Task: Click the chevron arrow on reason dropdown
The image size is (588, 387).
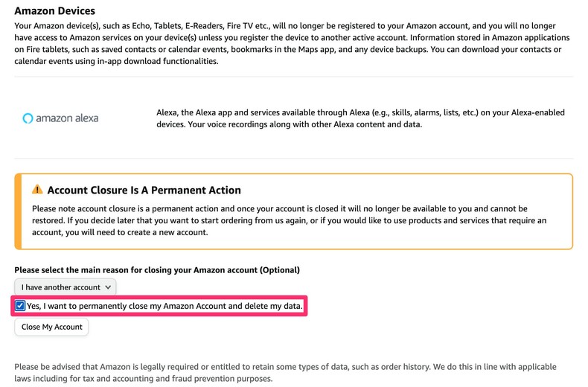Action: (x=109, y=287)
